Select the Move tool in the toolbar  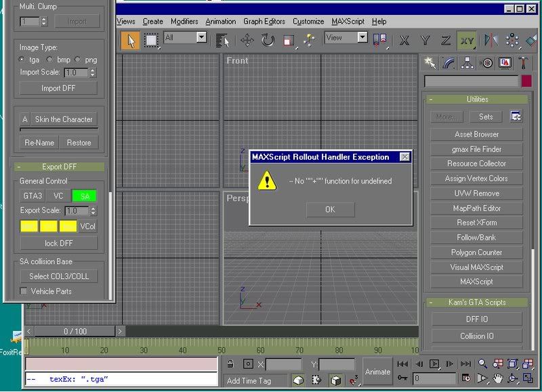[x=247, y=41]
